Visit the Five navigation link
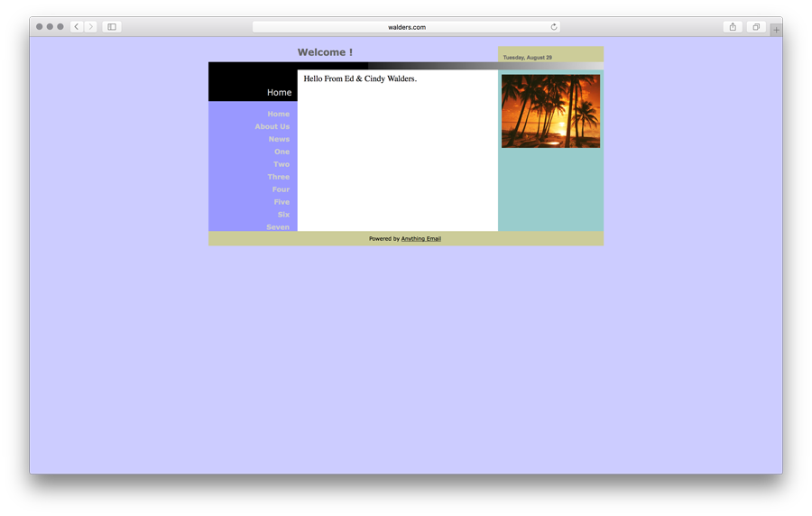This screenshot has width=812, height=516. [x=281, y=203]
